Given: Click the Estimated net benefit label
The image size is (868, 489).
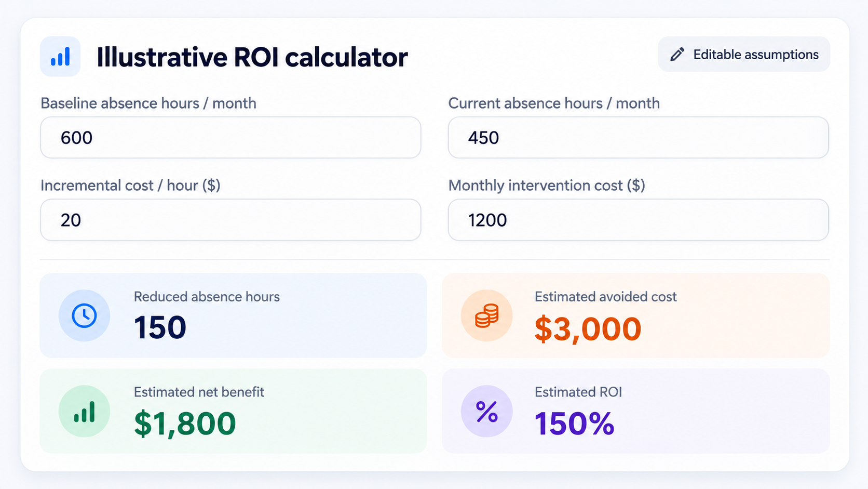Looking at the screenshot, I should pyautogui.click(x=199, y=392).
